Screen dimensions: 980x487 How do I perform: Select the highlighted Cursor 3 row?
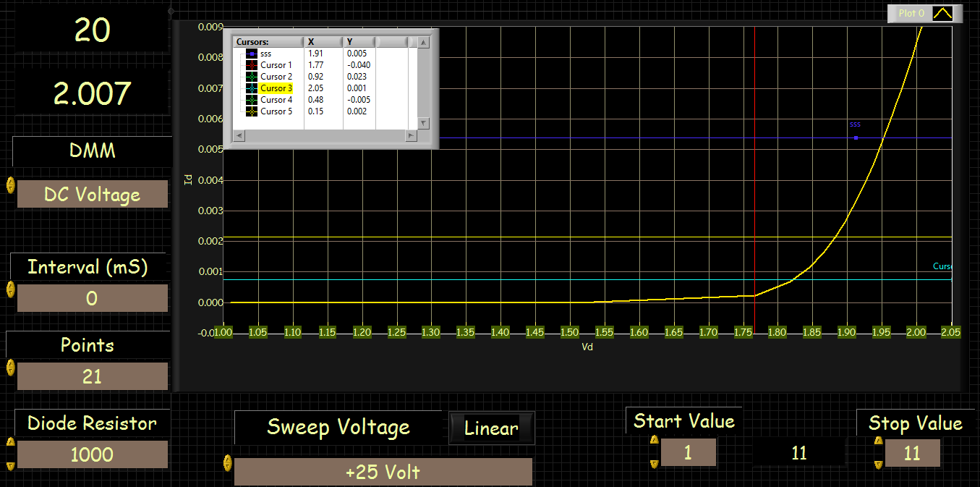[276, 88]
